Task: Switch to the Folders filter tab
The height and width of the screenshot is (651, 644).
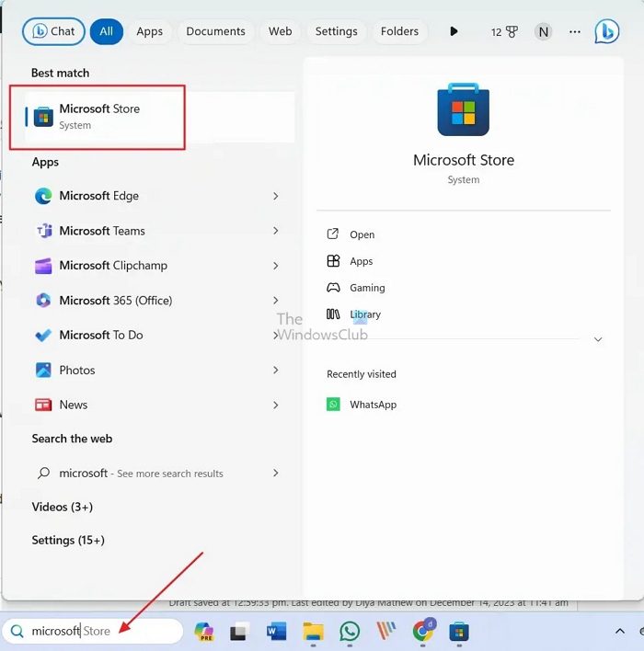Action: tap(399, 31)
